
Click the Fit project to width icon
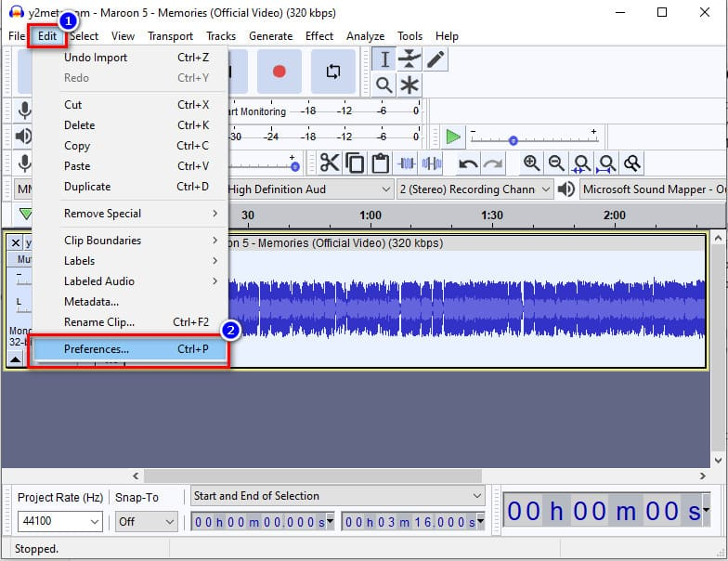pos(606,163)
